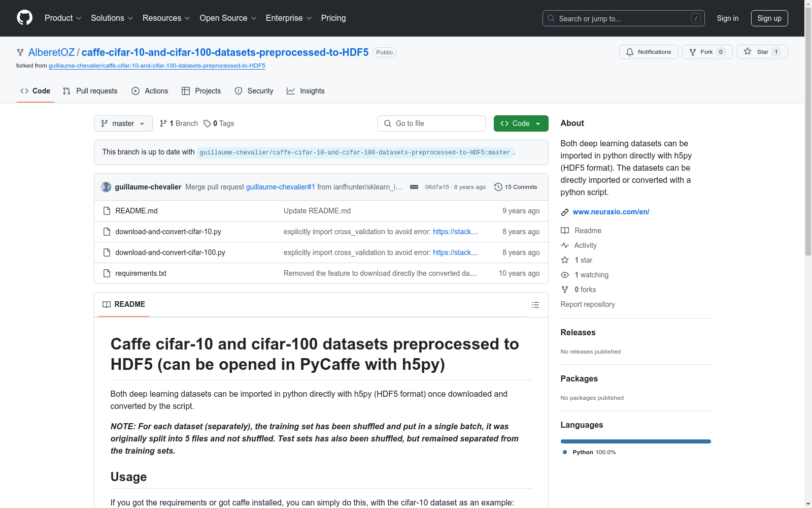This screenshot has width=812, height=508.
Task: Click the 15 Commits history icon
Action: pyautogui.click(x=498, y=187)
